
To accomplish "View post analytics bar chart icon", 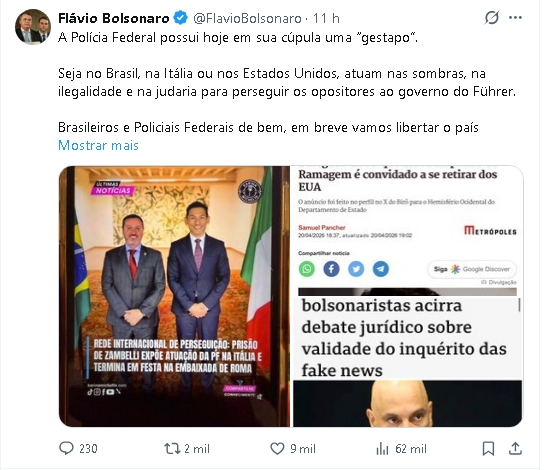I will pyautogui.click(x=382, y=449).
